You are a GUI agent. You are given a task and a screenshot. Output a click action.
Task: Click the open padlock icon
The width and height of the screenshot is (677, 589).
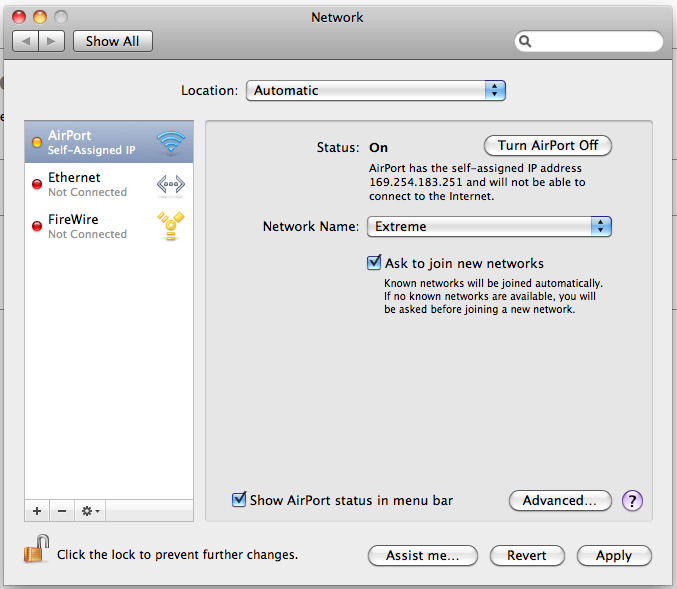tap(36, 548)
